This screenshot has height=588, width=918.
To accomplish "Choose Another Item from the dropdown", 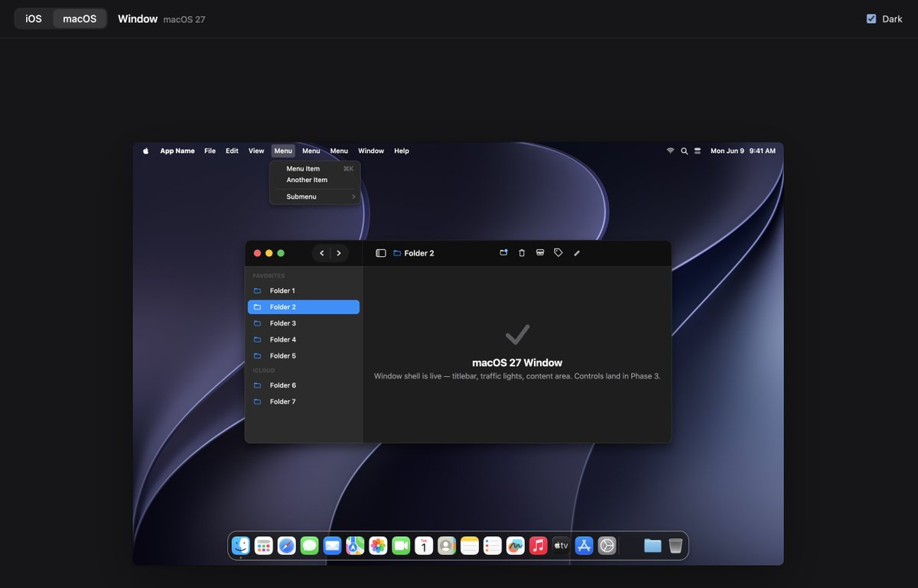I will coord(314,180).
